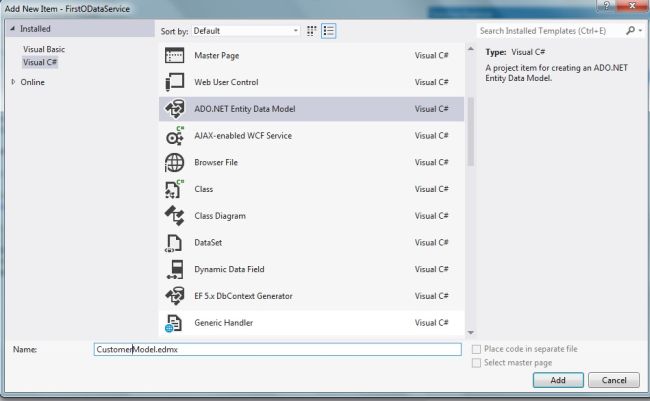The height and width of the screenshot is (401, 650).
Task: Click the Class Diagram icon
Action: click(x=175, y=216)
